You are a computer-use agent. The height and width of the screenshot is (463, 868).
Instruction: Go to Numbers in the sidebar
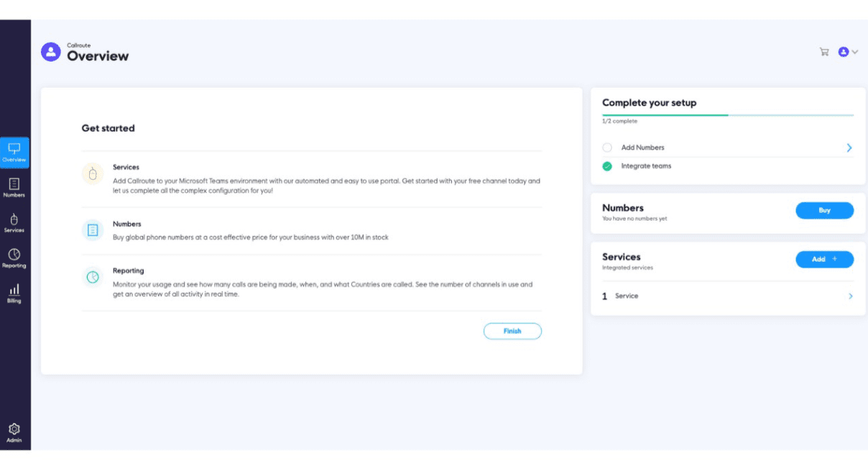click(x=14, y=188)
